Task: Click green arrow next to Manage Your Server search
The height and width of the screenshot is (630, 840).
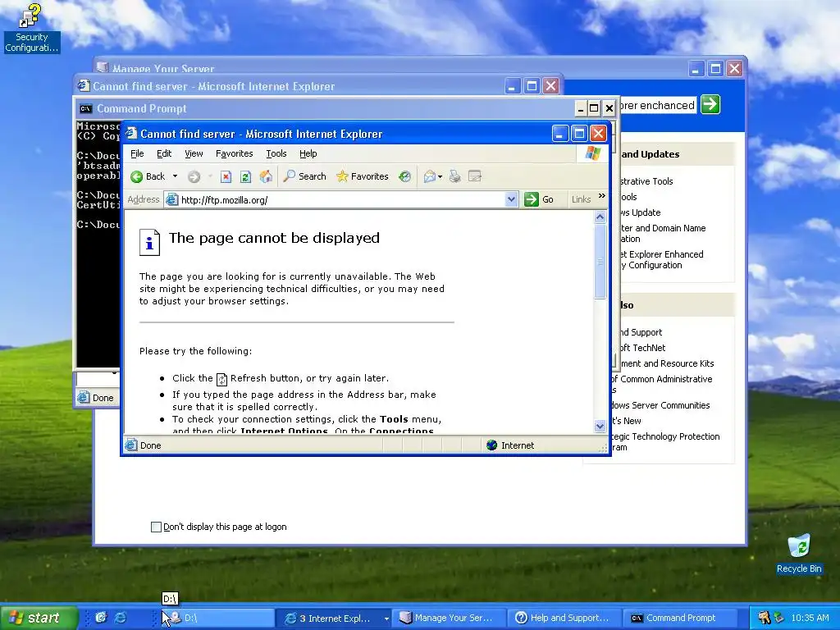Action: click(x=710, y=104)
